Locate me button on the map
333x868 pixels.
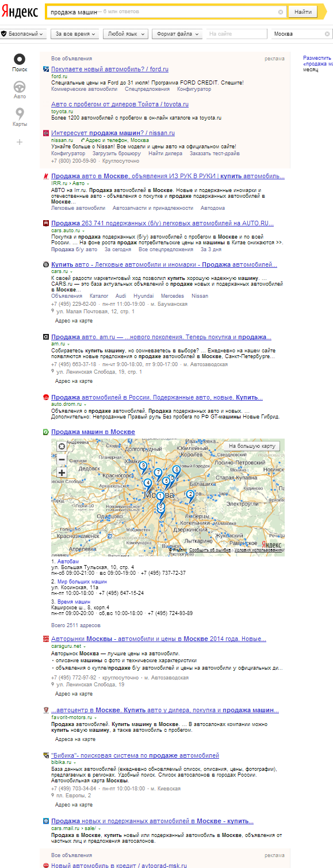(x=62, y=446)
